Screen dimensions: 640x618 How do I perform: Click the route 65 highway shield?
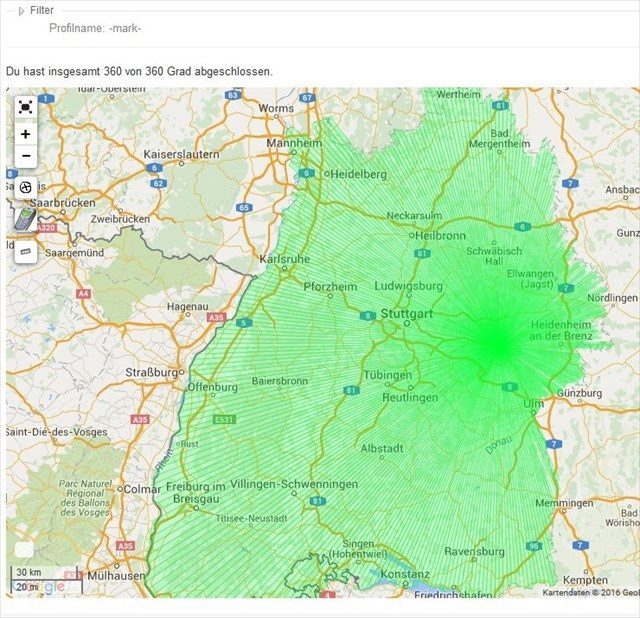pyautogui.click(x=244, y=207)
